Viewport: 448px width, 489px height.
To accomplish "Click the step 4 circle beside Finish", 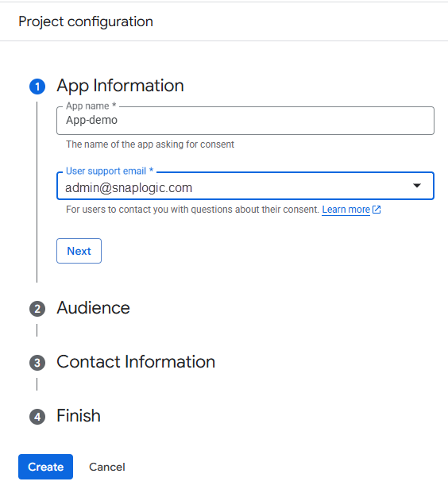I will [x=37, y=417].
